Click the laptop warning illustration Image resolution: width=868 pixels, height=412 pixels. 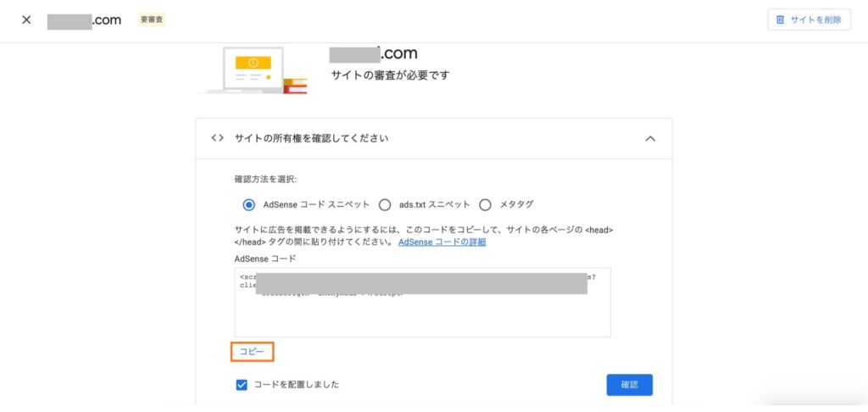click(x=252, y=72)
